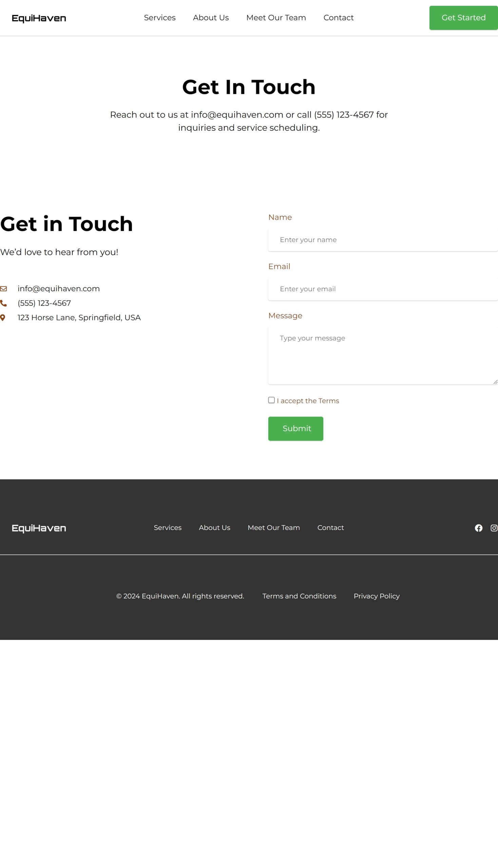
Task: Click the 'We'd love to hear from you!' text
Action: tap(59, 252)
